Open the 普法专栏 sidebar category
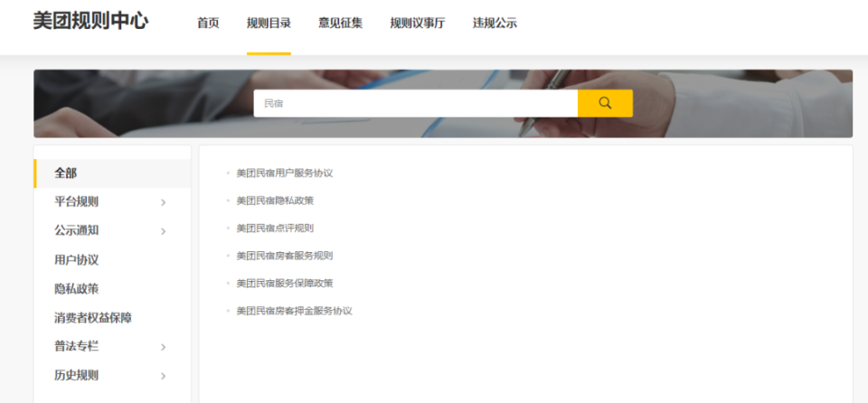Screen dimensions: 868x403 (76, 347)
